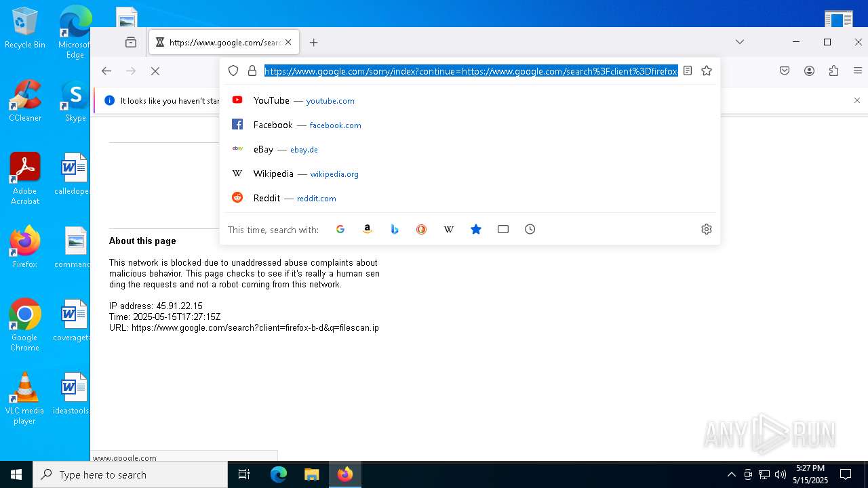This screenshot has width=868, height=488.
Task: Select Facebook suggestion facebook.com
Action: [x=470, y=125]
